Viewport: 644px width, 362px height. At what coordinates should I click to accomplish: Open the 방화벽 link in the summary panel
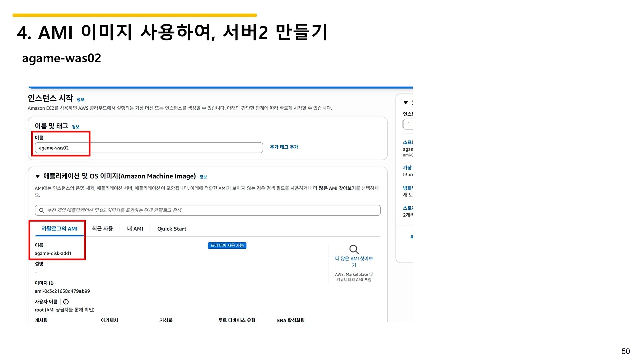pyautogui.click(x=407, y=188)
